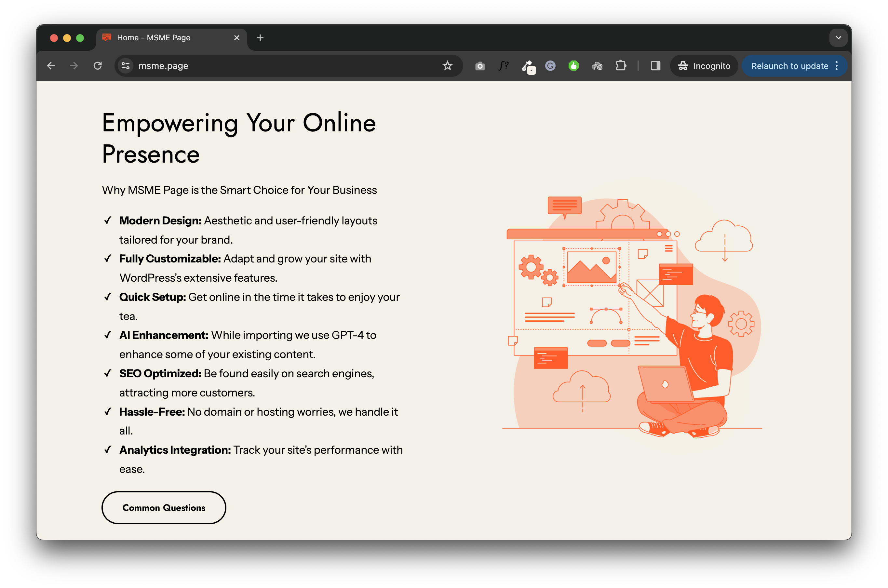Close the Home - MSME Page tab
Viewport: 888px width, 588px height.
pyautogui.click(x=236, y=38)
